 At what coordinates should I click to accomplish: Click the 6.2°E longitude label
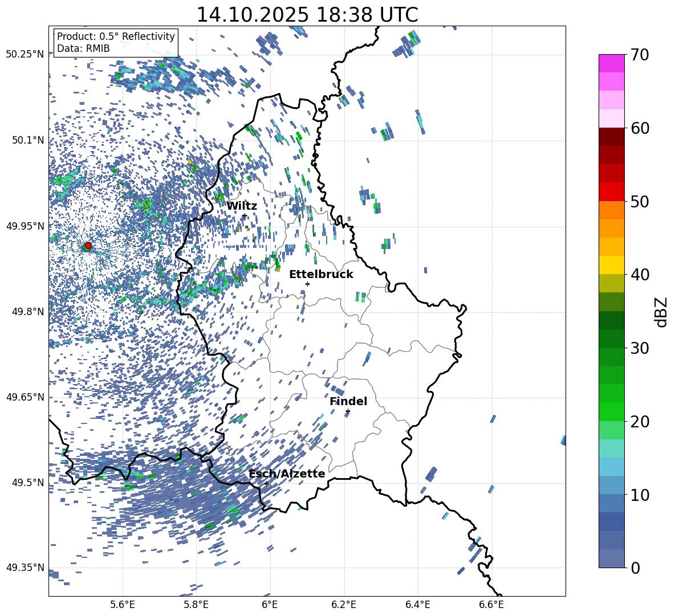[344, 605]
